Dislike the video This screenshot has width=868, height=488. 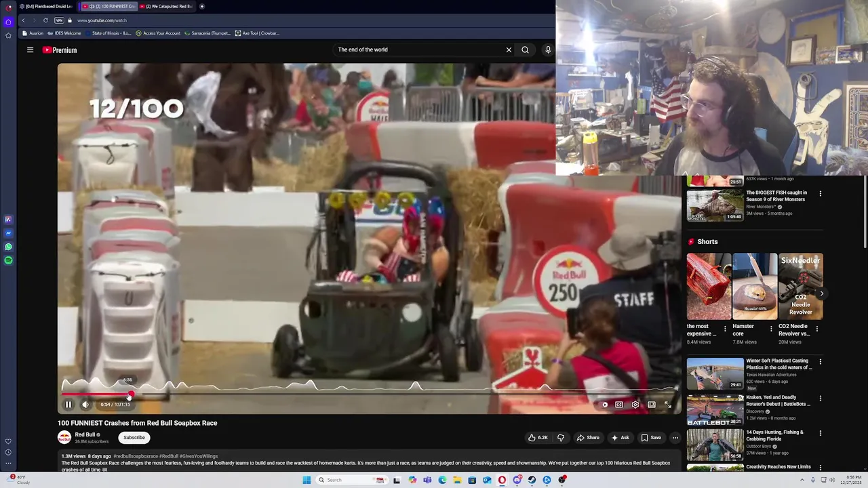pyautogui.click(x=561, y=438)
